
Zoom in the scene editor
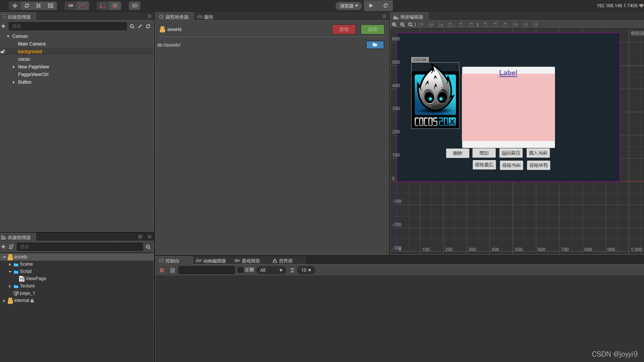[394, 24]
